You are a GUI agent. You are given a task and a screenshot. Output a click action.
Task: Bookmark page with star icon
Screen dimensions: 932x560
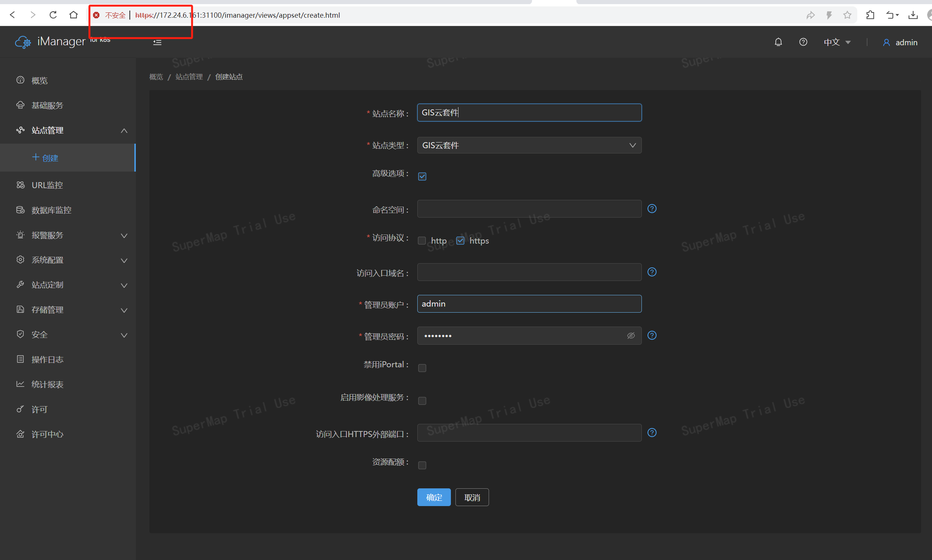click(x=847, y=15)
